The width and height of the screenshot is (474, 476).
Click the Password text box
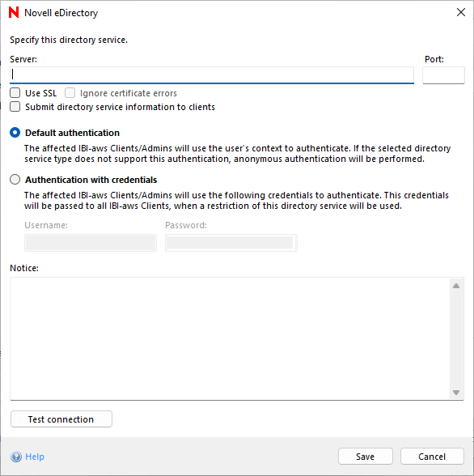click(231, 243)
